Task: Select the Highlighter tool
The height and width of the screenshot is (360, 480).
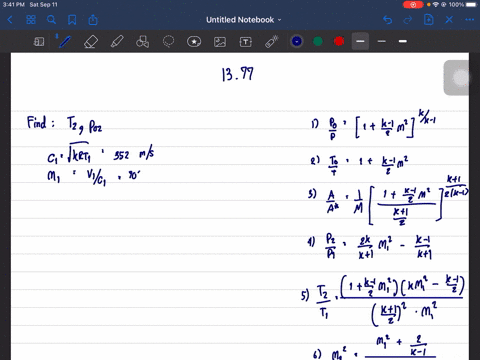Action: [x=117, y=42]
